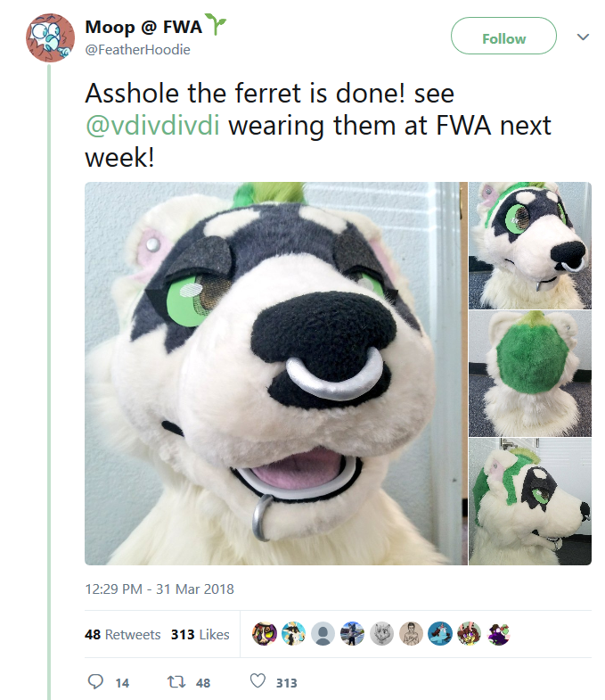This screenshot has width=605, height=700.
Task: Open Moop's profile avatar picture
Action: coord(50,38)
